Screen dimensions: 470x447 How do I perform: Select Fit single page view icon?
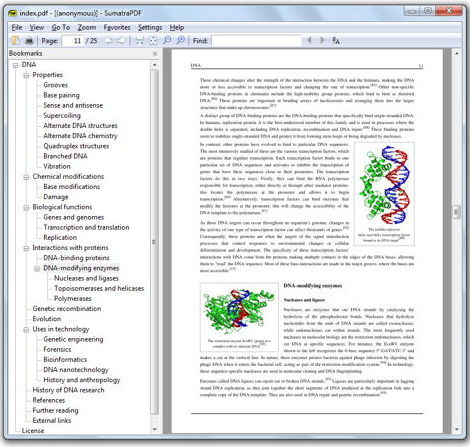153,41
